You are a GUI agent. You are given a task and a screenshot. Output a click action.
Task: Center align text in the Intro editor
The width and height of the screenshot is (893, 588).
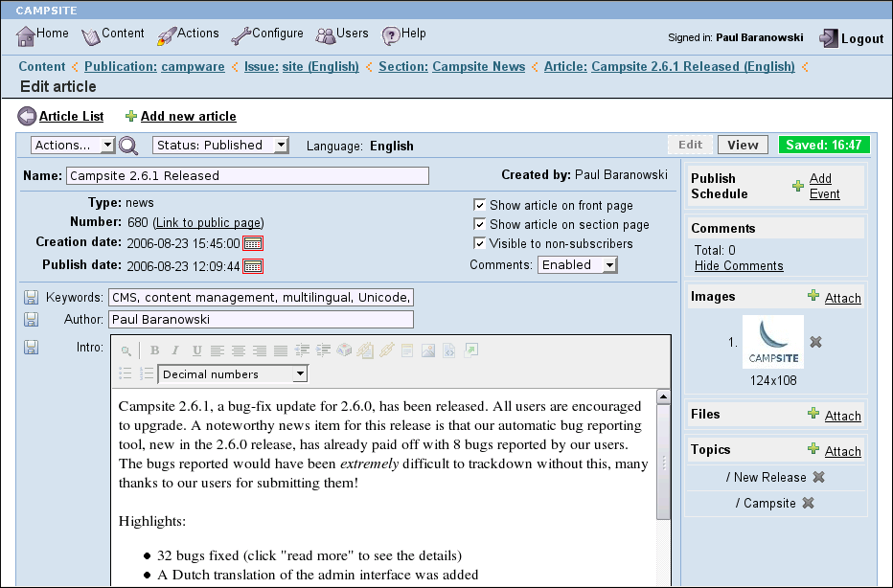[238, 351]
